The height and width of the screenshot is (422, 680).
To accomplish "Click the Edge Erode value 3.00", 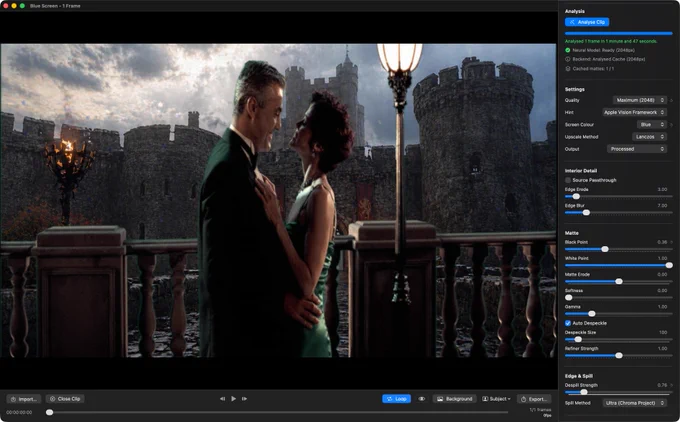I will pos(662,190).
